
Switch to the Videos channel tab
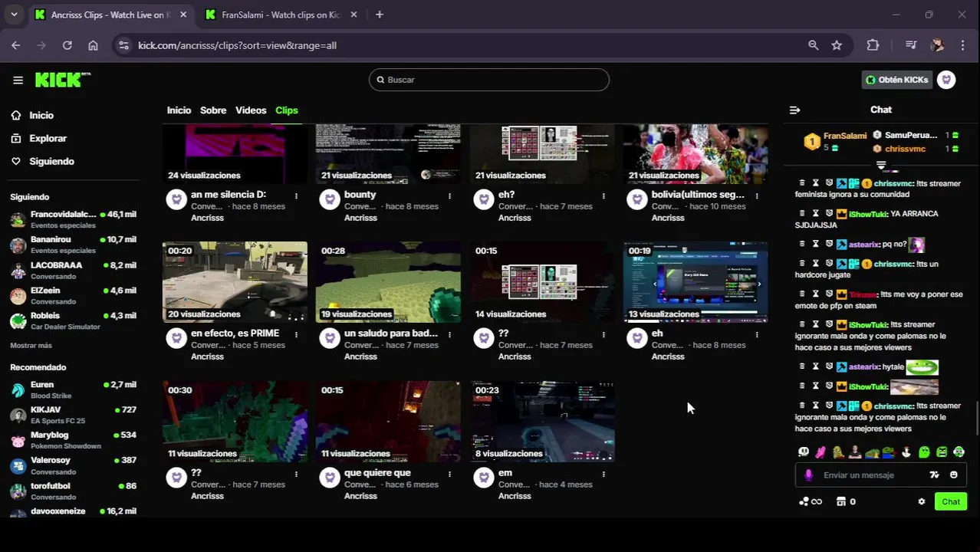click(251, 110)
